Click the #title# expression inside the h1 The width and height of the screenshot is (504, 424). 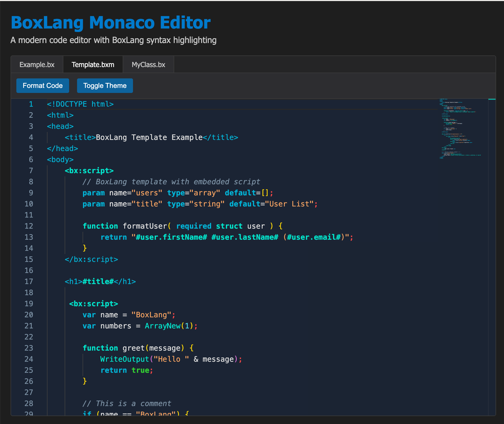click(98, 282)
